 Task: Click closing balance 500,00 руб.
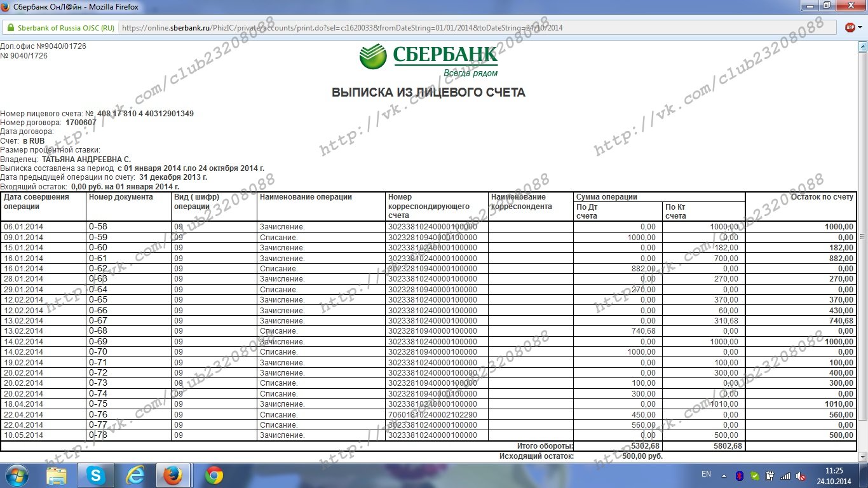click(642, 456)
